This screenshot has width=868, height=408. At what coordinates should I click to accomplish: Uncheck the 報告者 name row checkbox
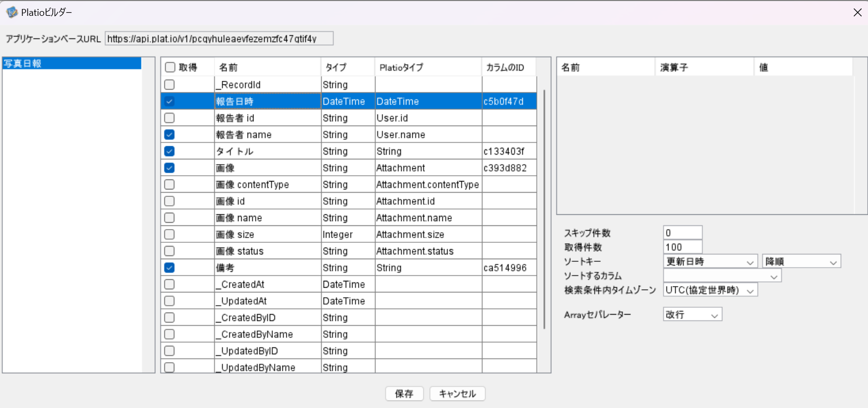coord(169,135)
